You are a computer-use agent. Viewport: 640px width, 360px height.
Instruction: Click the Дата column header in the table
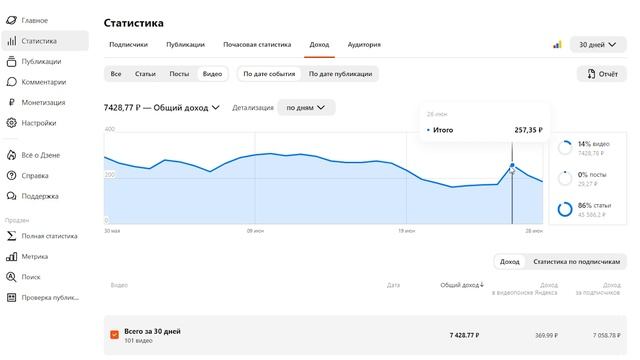[393, 285]
